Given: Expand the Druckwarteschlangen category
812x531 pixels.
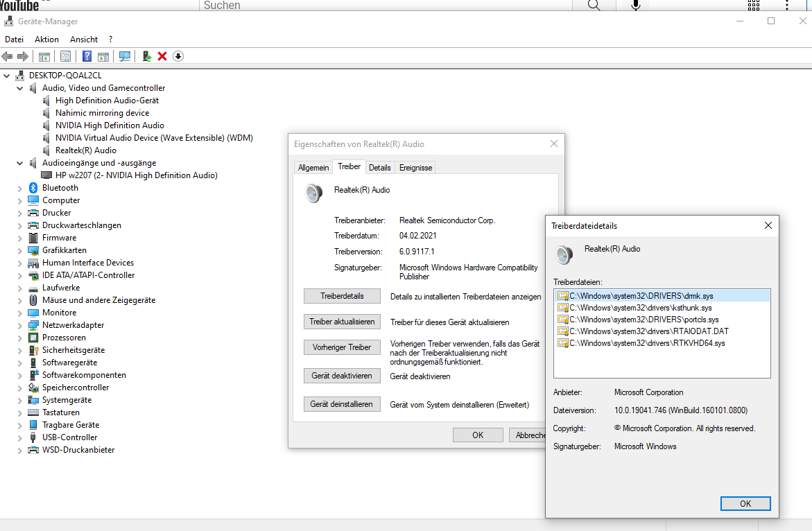Looking at the screenshot, I should pos(19,226).
